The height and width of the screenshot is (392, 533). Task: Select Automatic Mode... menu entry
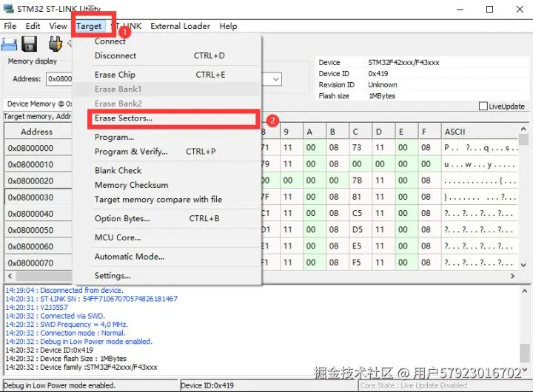[167, 257]
